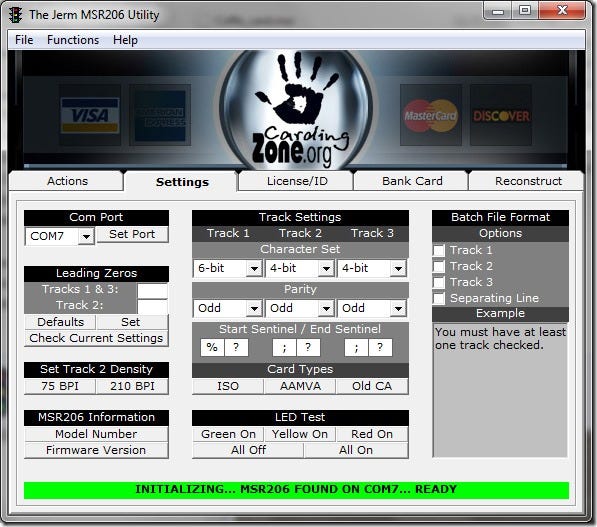
Task: Turn the yellow LED on
Action: [300, 434]
